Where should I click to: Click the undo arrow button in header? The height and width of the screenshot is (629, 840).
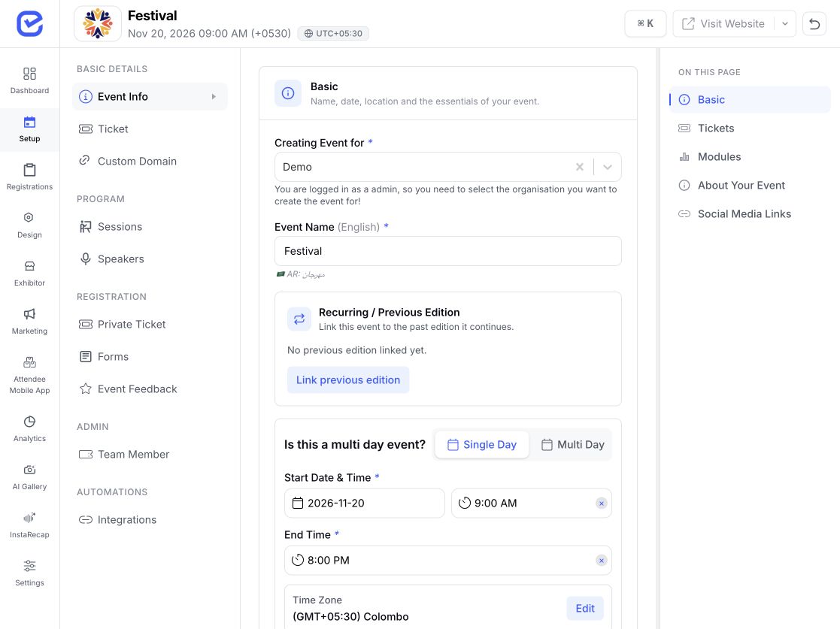tap(814, 23)
